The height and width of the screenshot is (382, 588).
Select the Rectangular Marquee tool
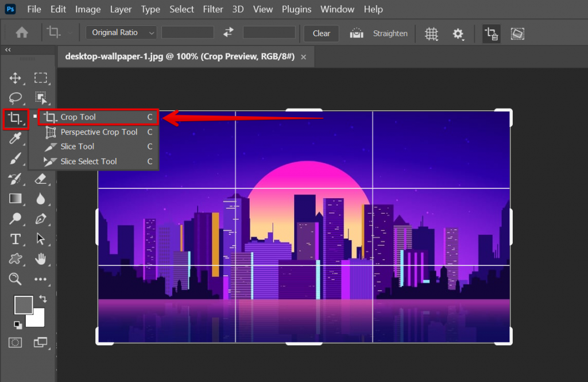pyautogui.click(x=41, y=78)
